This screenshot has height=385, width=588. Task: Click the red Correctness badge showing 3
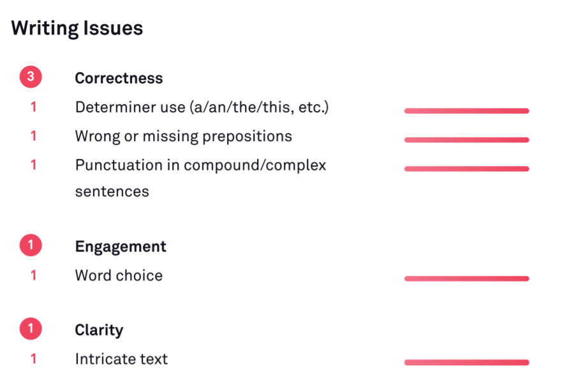[31, 78]
